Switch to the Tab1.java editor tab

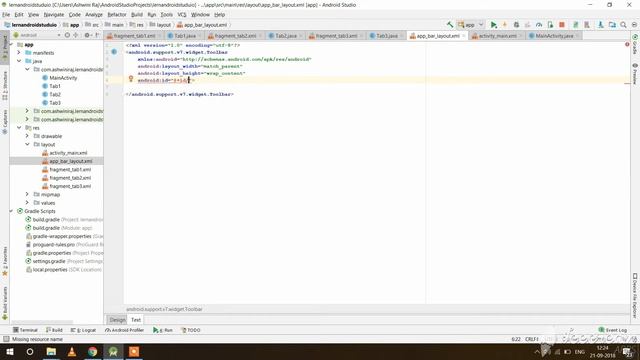pos(184,36)
